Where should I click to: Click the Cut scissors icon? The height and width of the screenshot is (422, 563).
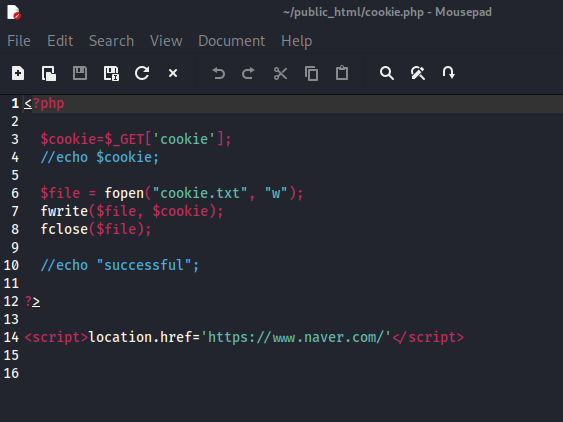[x=280, y=73]
